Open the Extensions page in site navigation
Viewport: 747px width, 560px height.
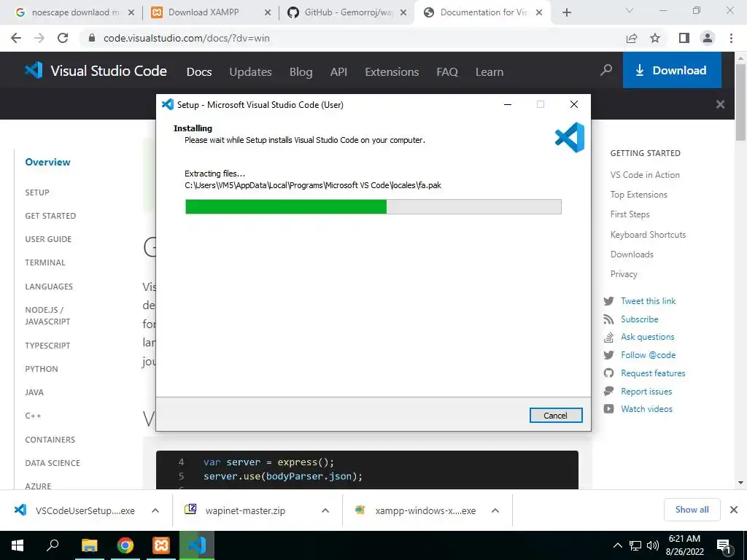pos(392,72)
